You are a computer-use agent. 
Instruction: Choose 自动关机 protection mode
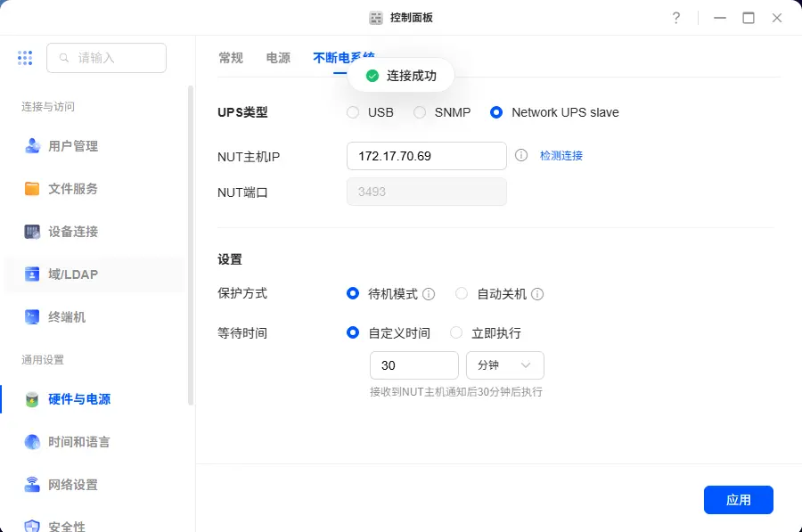point(462,293)
